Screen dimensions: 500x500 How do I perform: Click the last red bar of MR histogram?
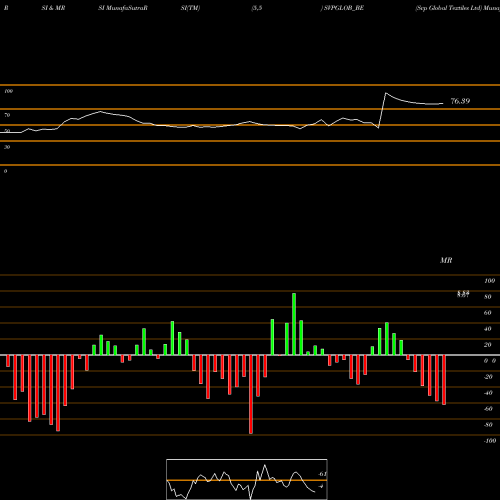pos(444,380)
